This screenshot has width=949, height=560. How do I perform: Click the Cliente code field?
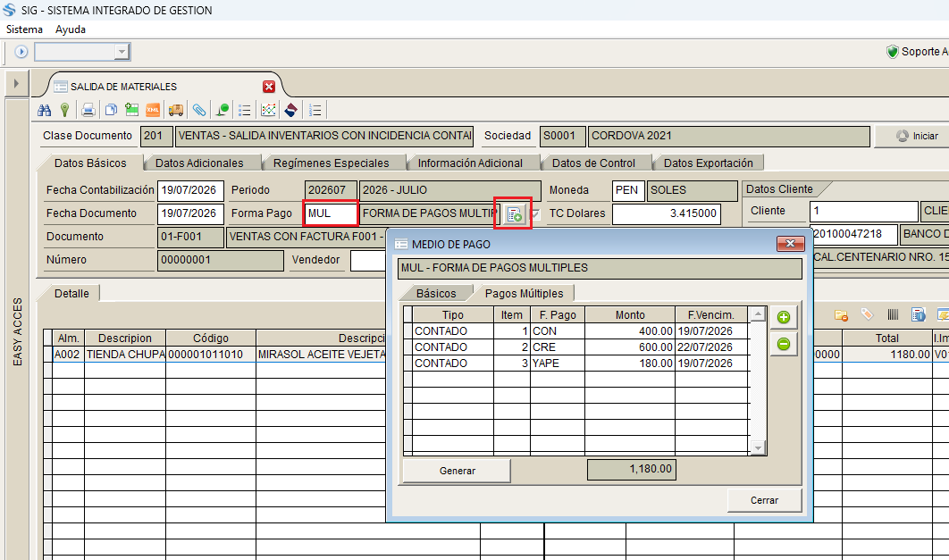pyautogui.click(x=864, y=211)
